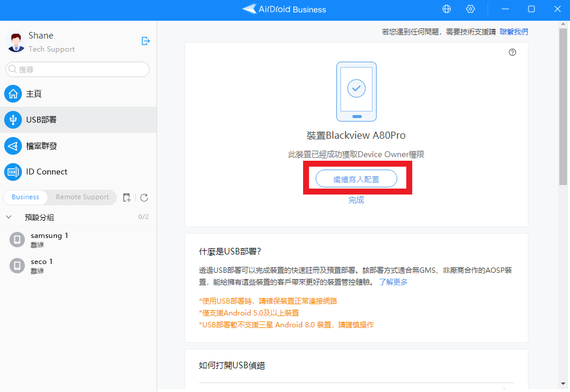Click the Device Owner權限 status message
The width and height of the screenshot is (570, 392).
coord(356,154)
